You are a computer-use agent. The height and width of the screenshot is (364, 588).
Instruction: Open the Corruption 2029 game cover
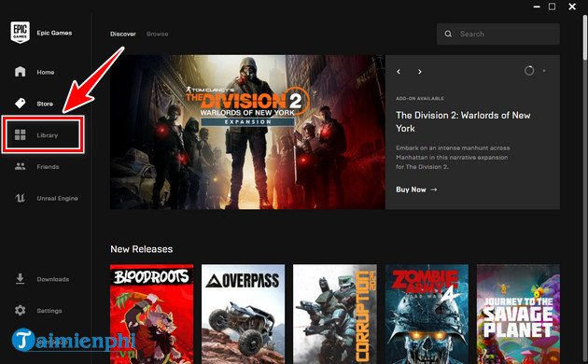(335, 315)
